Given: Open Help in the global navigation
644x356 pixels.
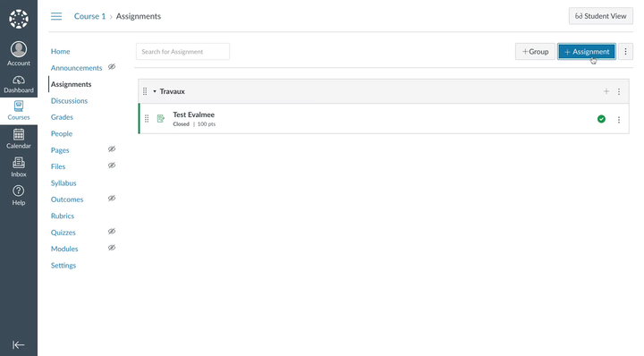Looking at the screenshot, I should click(19, 196).
